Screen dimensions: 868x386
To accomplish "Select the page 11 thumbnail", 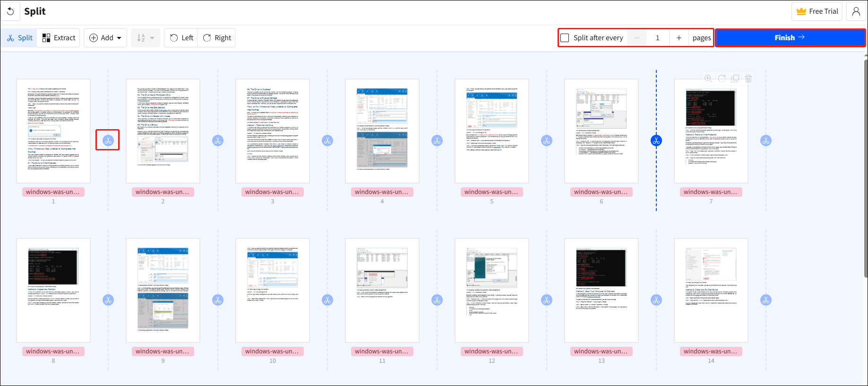I will [x=382, y=290].
